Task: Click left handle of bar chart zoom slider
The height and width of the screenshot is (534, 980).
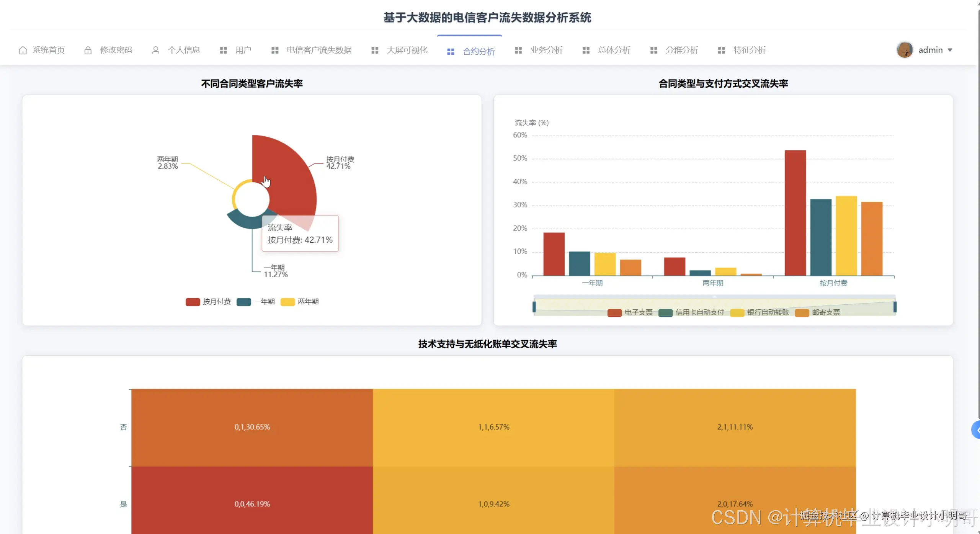Action: [534, 307]
